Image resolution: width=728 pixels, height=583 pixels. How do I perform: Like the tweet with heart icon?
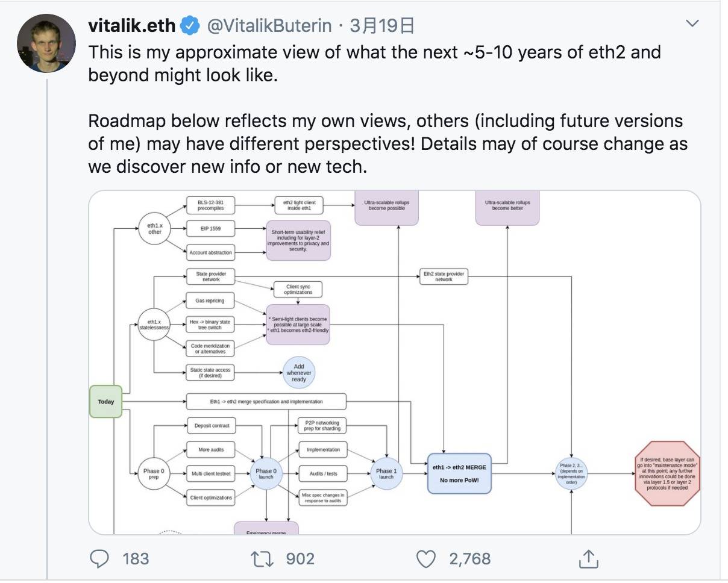click(426, 559)
